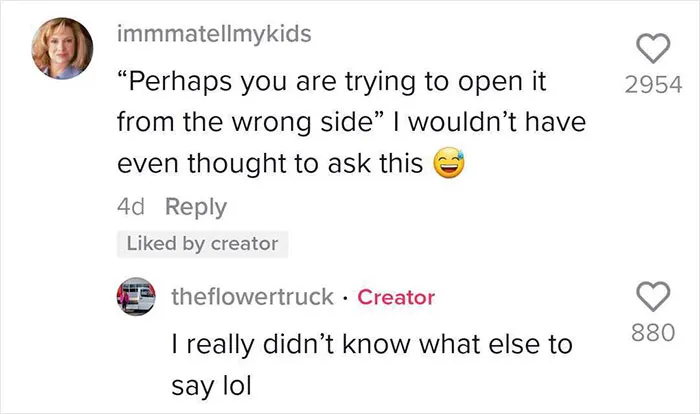Select the line "Perhaps you are trying to open it"

pos(331,82)
